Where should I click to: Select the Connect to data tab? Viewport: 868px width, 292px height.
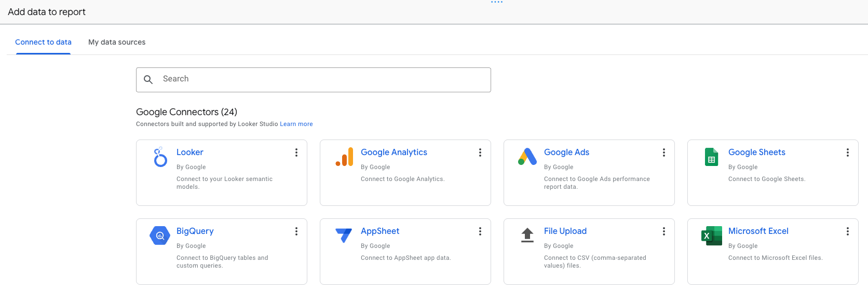click(43, 42)
